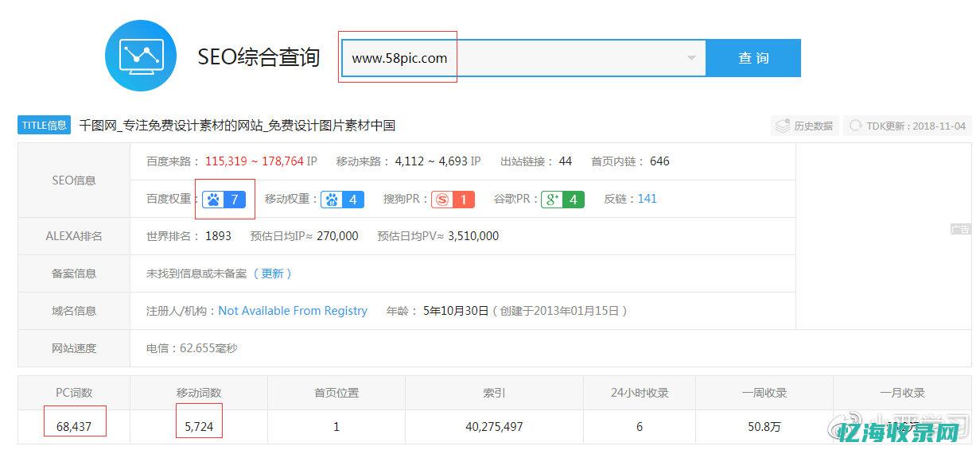
Task: Click the 24小时收录 column header
Action: (639, 393)
